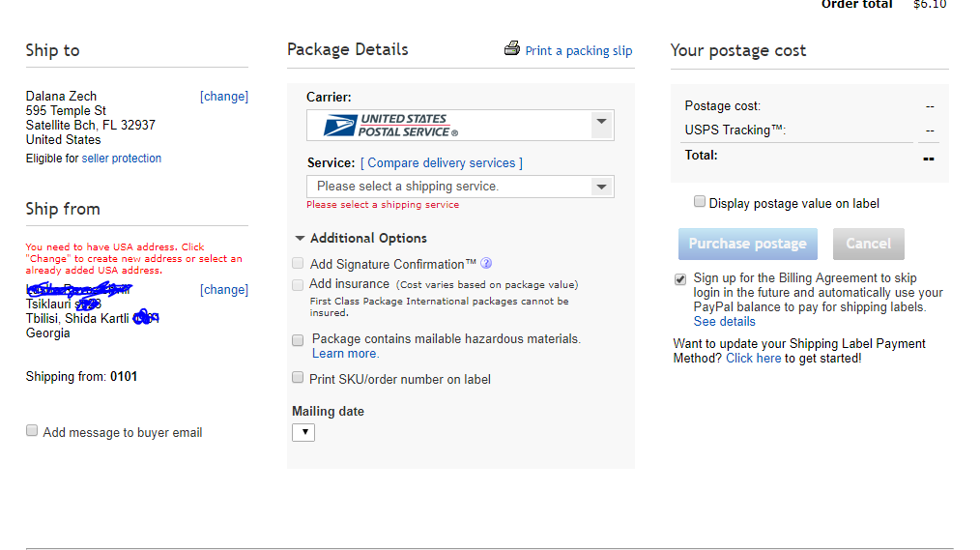Enable Add insurance checkbox
This screenshot has width=980, height=550.
(299, 284)
